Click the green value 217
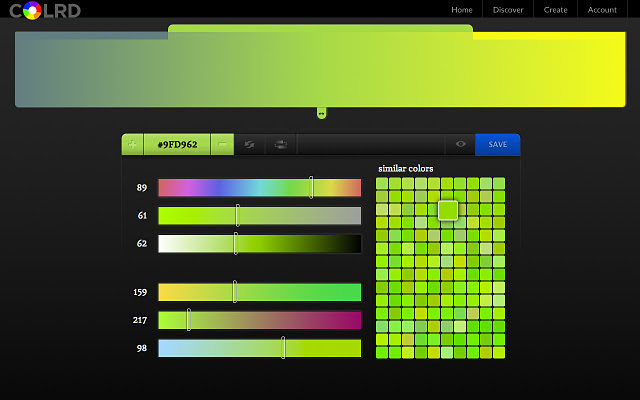The height and width of the screenshot is (400, 640). pyautogui.click(x=140, y=320)
